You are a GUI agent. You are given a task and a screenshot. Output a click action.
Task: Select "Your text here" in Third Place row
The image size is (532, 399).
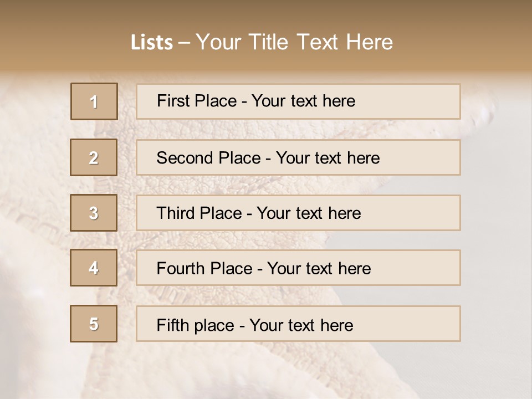tap(309, 213)
